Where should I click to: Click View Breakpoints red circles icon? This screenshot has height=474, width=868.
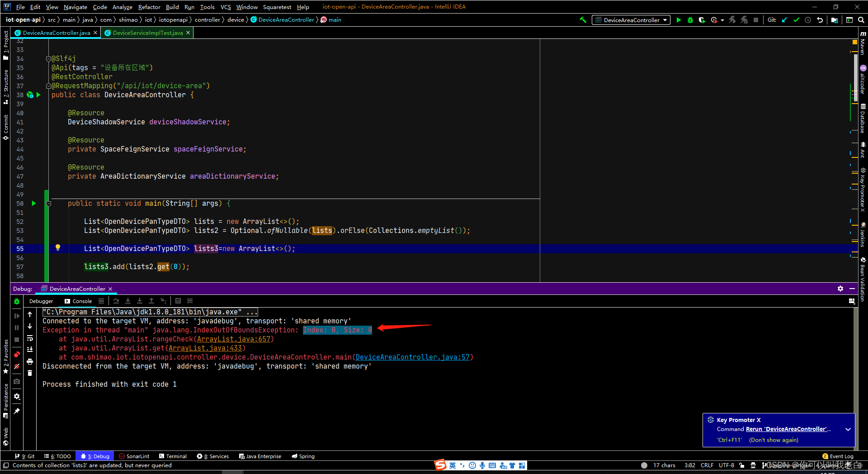tap(17, 355)
